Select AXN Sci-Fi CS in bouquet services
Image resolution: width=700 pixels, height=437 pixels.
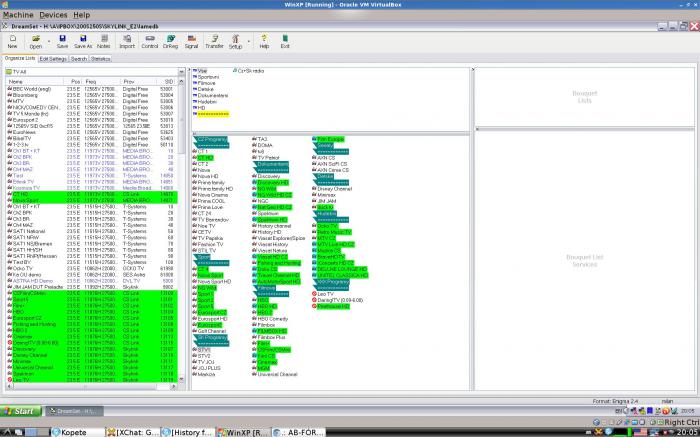click(329, 164)
